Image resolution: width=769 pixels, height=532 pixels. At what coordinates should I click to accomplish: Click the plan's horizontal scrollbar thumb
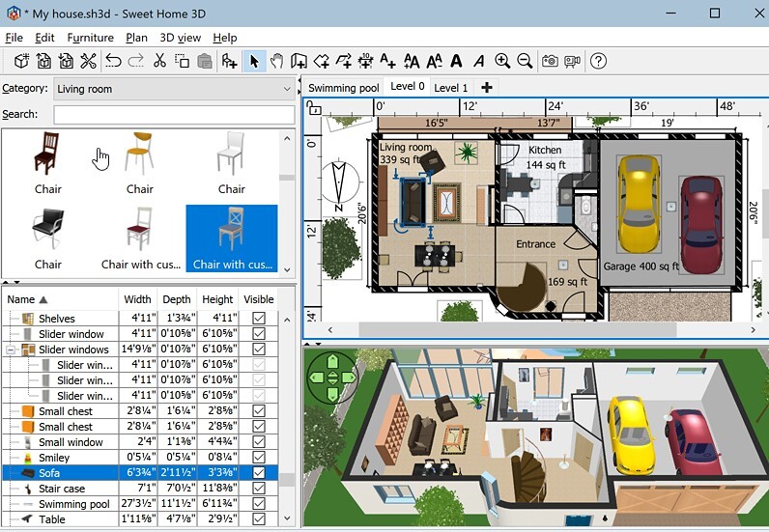[518, 330]
